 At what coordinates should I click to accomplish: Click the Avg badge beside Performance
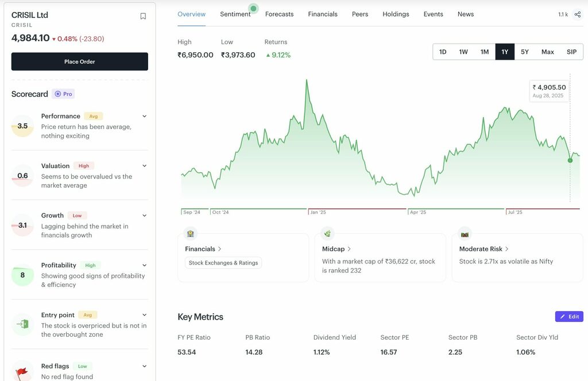tap(94, 116)
